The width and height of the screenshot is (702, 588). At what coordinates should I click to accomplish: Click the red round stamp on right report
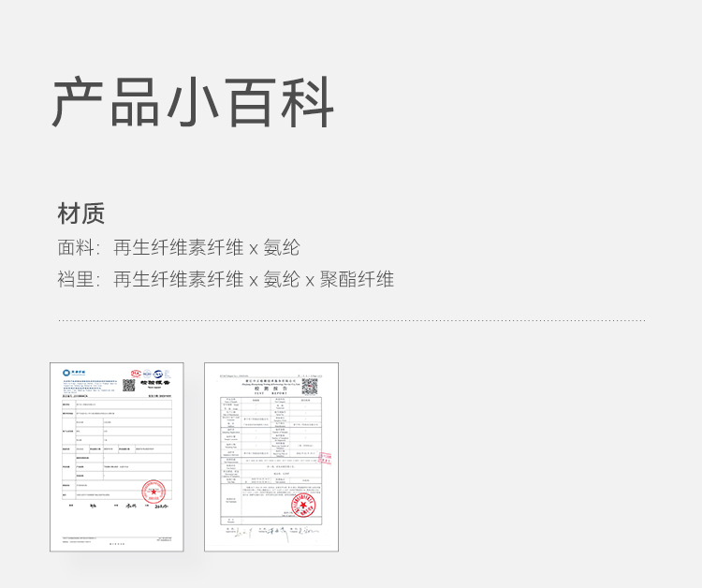(x=303, y=506)
